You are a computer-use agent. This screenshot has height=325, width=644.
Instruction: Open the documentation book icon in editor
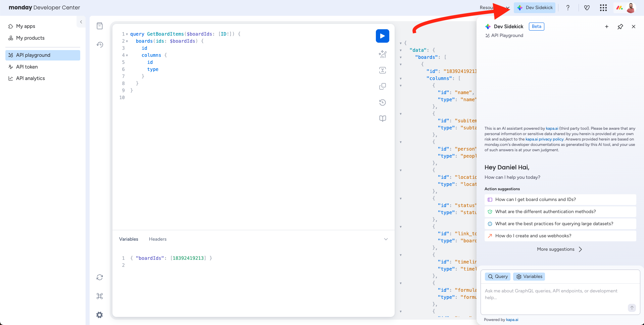(383, 119)
